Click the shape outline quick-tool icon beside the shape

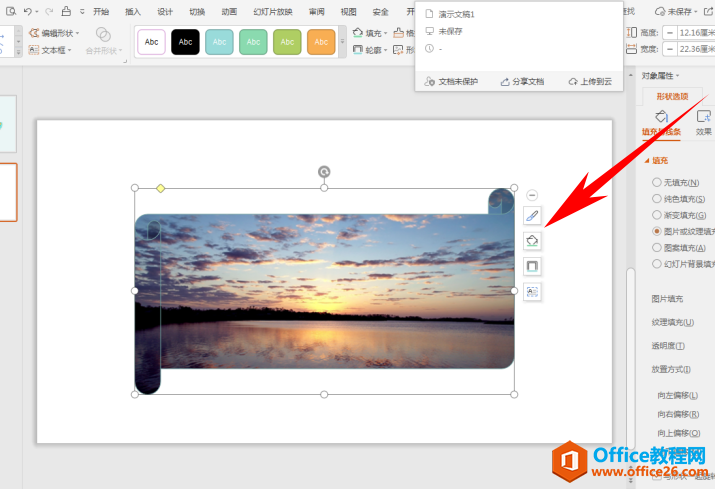click(532, 266)
